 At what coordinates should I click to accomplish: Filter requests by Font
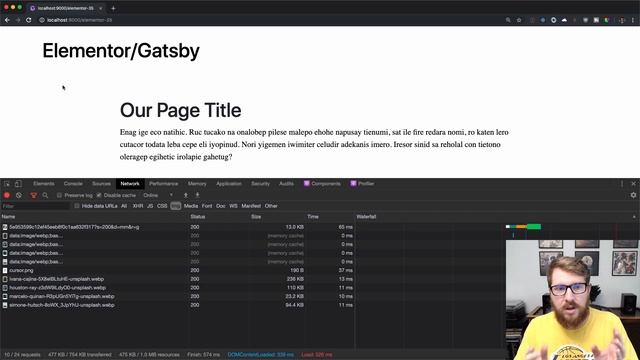pos(207,206)
